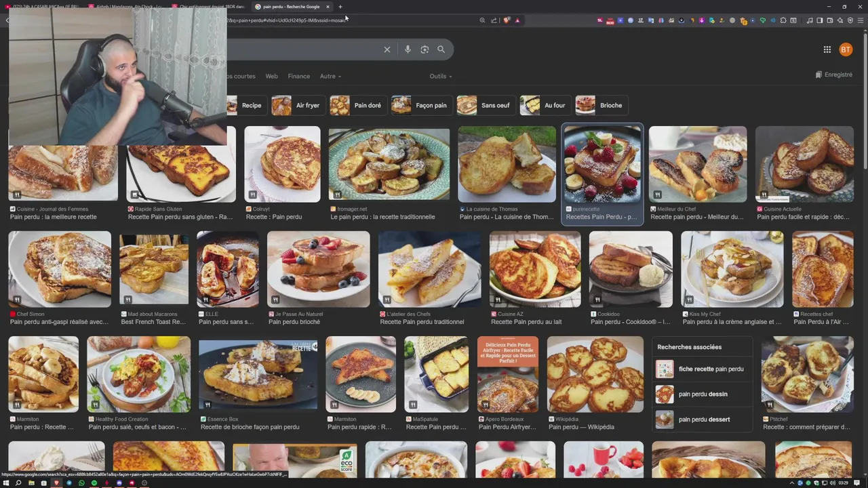Open Google Lens image search icon
Screen dimensions: 868x488
(425, 49)
